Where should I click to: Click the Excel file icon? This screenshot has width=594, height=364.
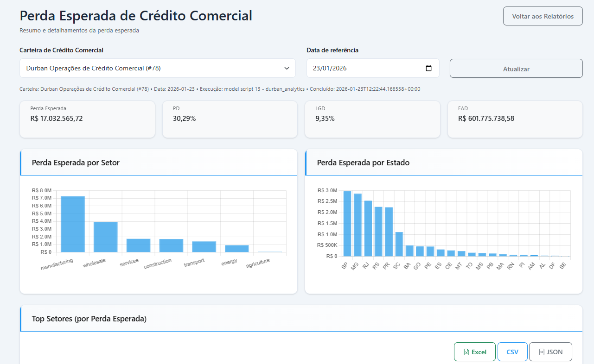pos(466,352)
